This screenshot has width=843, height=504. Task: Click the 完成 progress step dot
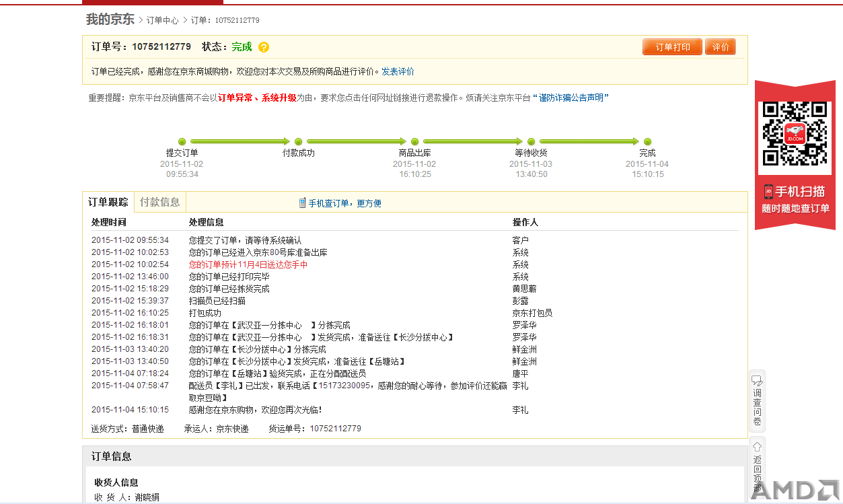[647, 141]
